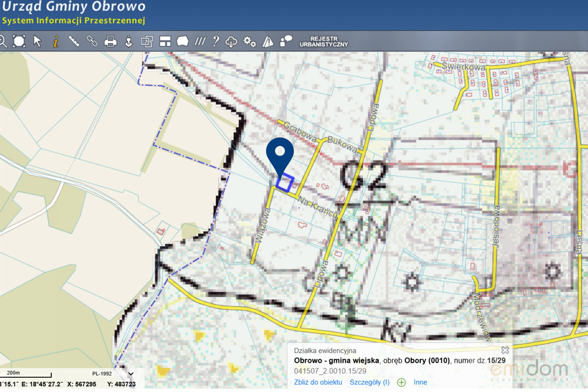Click the Y: 483723 coordinate readout
The width and height of the screenshot is (588, 392).
click(x=121, y=384)
